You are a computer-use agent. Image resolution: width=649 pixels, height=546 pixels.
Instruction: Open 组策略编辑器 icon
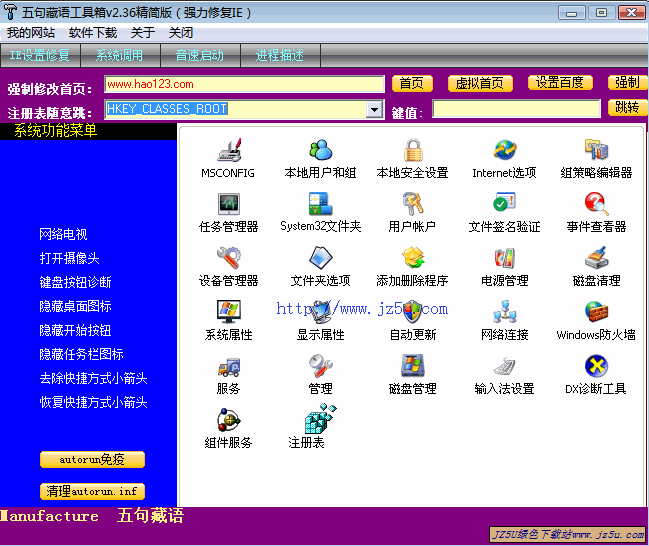(x=596, y=150)
